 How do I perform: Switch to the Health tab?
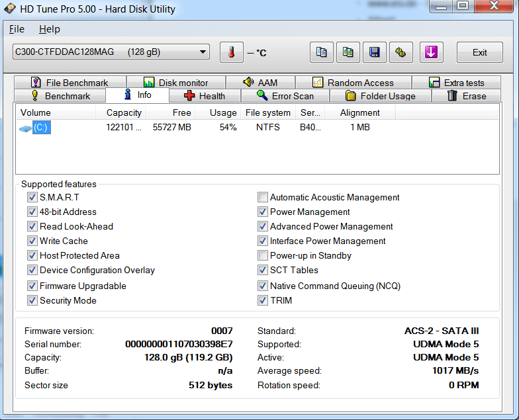coord(205,96)
